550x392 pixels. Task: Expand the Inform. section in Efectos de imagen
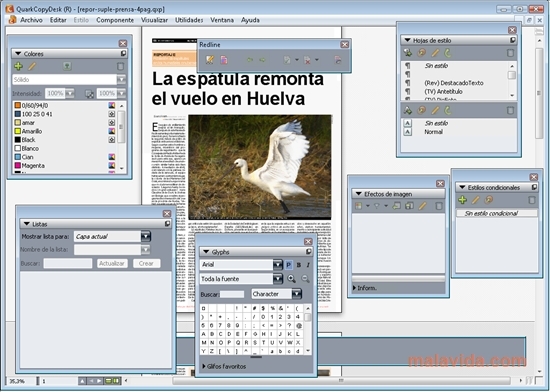pos(354,288)
